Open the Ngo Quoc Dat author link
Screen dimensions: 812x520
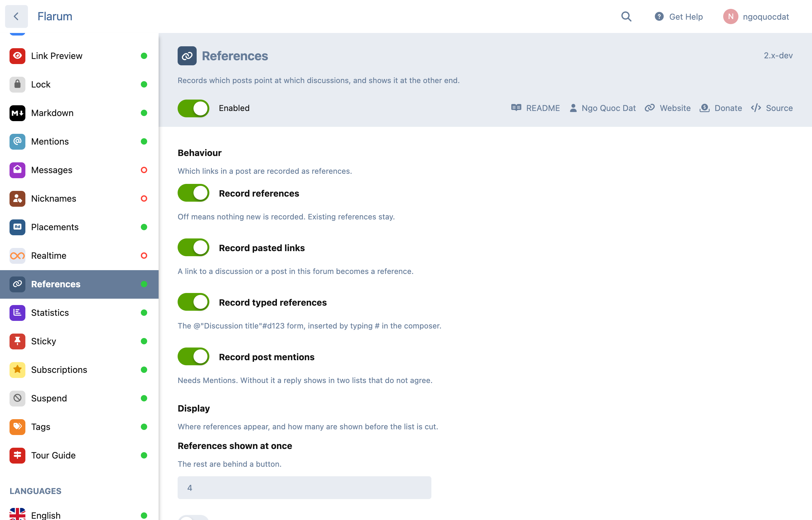coord(603,108)
